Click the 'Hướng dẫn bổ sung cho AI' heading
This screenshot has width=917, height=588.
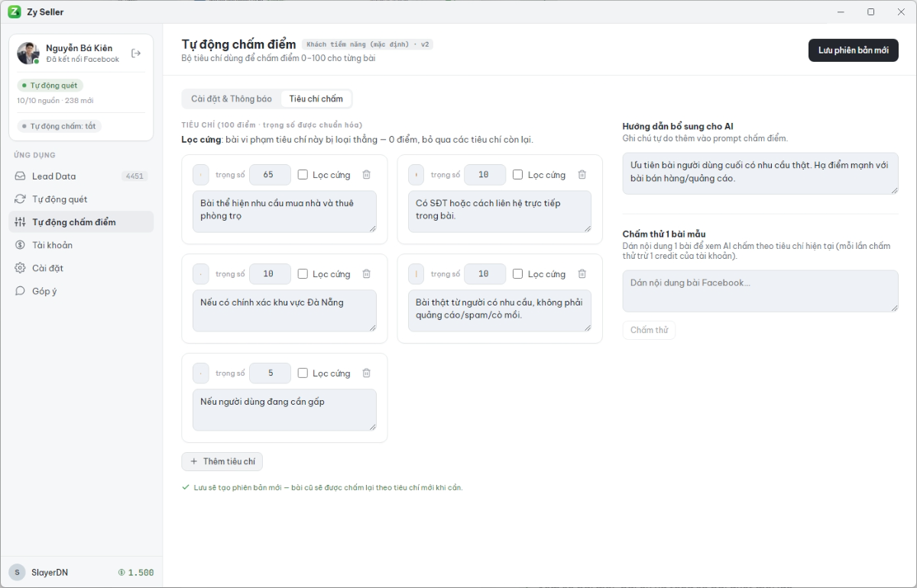click(x=679, y=127)
